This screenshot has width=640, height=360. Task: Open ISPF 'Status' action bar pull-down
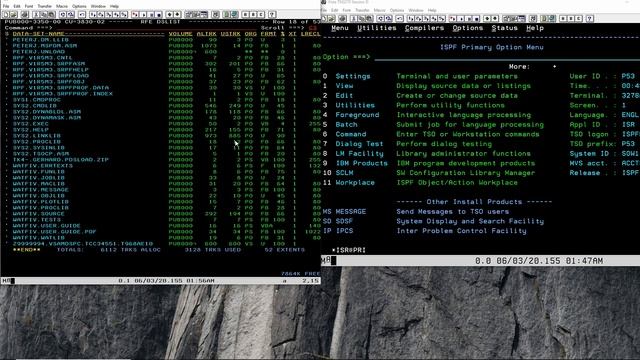[x=504, y=28]
